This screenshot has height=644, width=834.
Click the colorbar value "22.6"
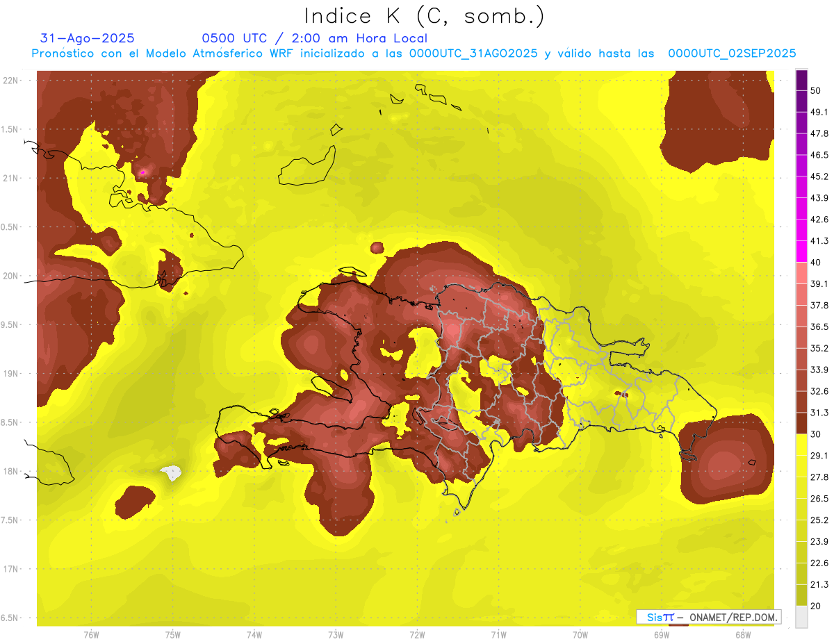tap(819, 563)
